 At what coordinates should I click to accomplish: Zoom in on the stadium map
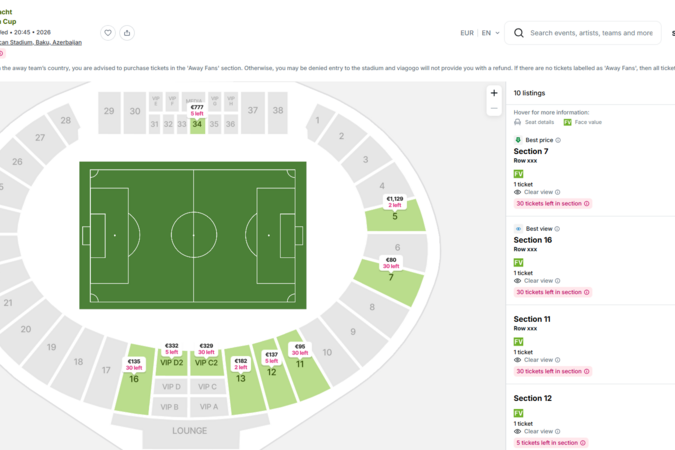(x=494, y=93)
